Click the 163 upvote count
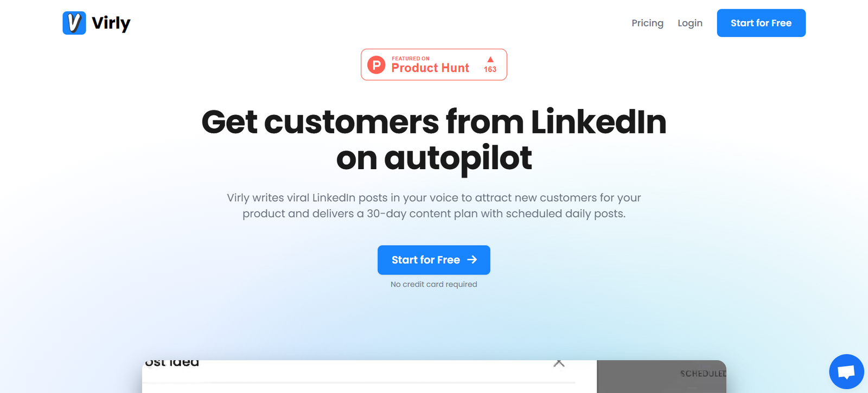The width and height of the screenshot is (868, 393). [x=490, y=69]
